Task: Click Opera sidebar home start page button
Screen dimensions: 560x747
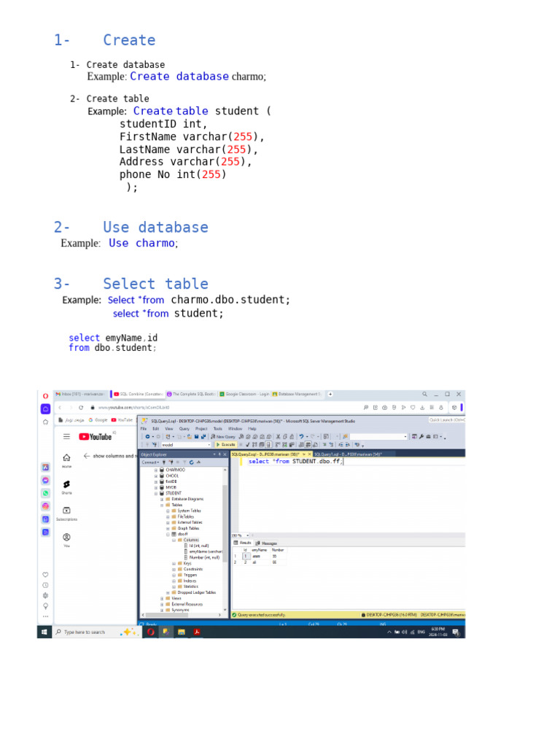Action: click(x=45, y=409)
